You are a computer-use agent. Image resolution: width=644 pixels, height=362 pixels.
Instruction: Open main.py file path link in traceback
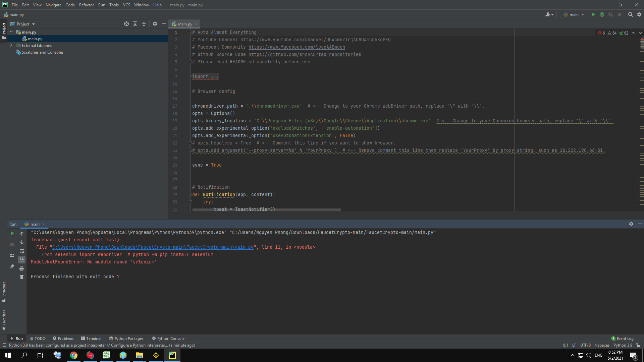pyautogui.click(x=153, y=247)
